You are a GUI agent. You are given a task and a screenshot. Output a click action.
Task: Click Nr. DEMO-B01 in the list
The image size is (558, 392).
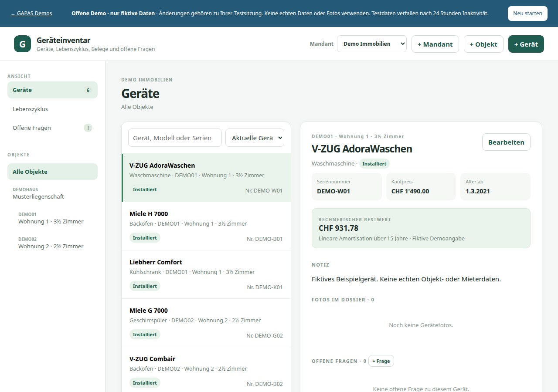tap(265, 239)
